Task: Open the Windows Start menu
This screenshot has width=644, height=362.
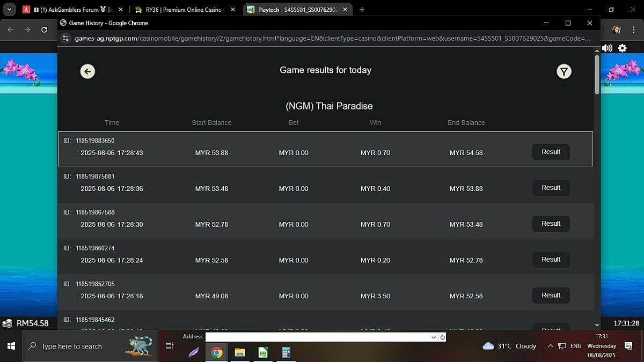Action: point(11,346)
